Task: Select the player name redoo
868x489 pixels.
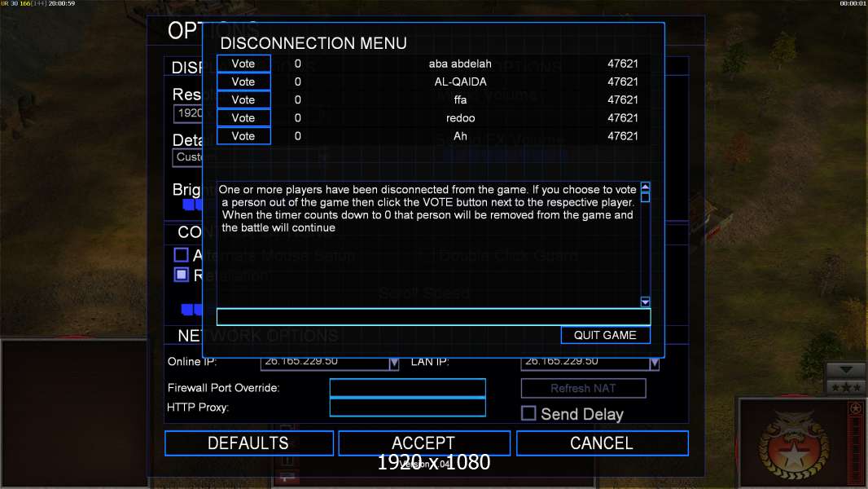Action: pyautogui.click(x=460, y=118)
